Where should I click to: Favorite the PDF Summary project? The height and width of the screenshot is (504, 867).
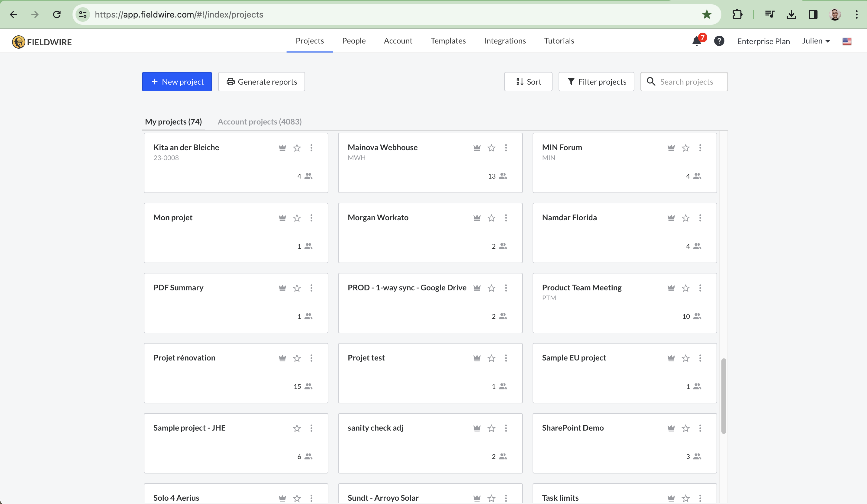click(297, 288)
